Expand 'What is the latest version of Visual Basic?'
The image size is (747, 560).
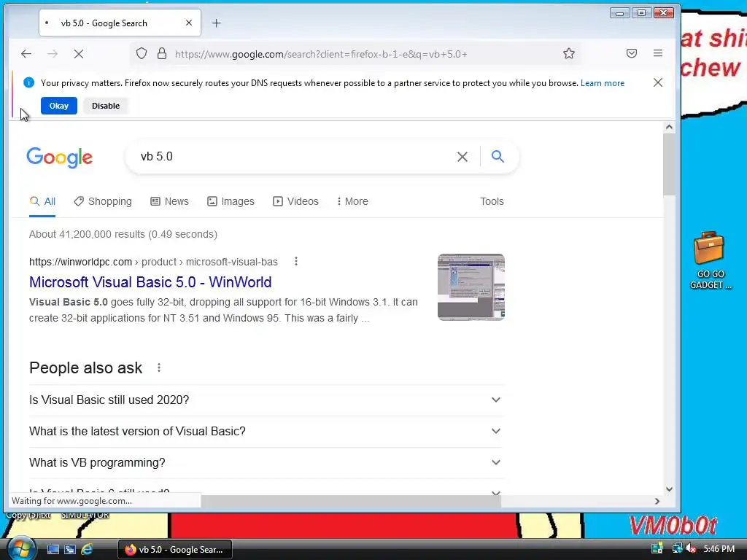click(266, 432)
